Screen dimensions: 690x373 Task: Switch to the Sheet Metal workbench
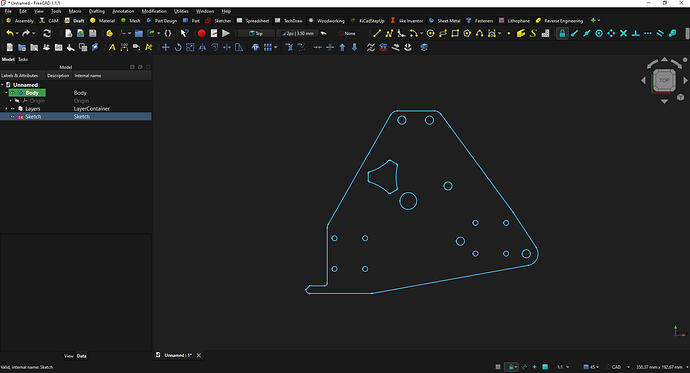coord(444,21)
